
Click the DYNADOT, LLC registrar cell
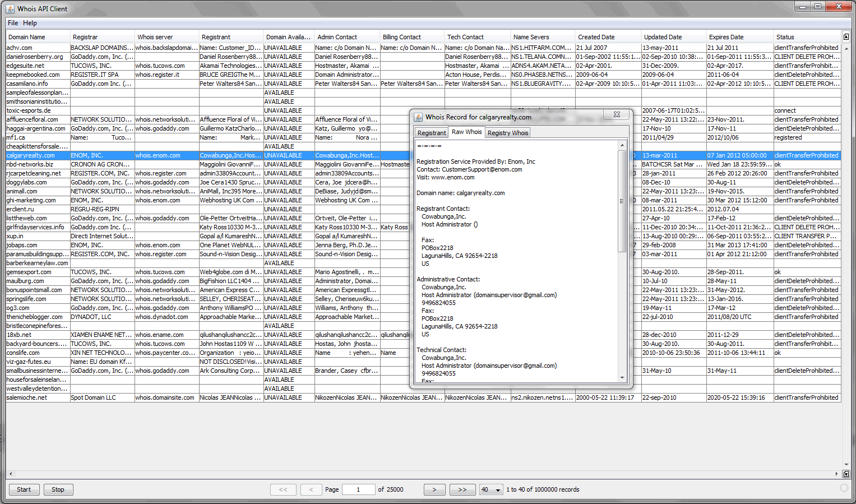coord(102,317)
